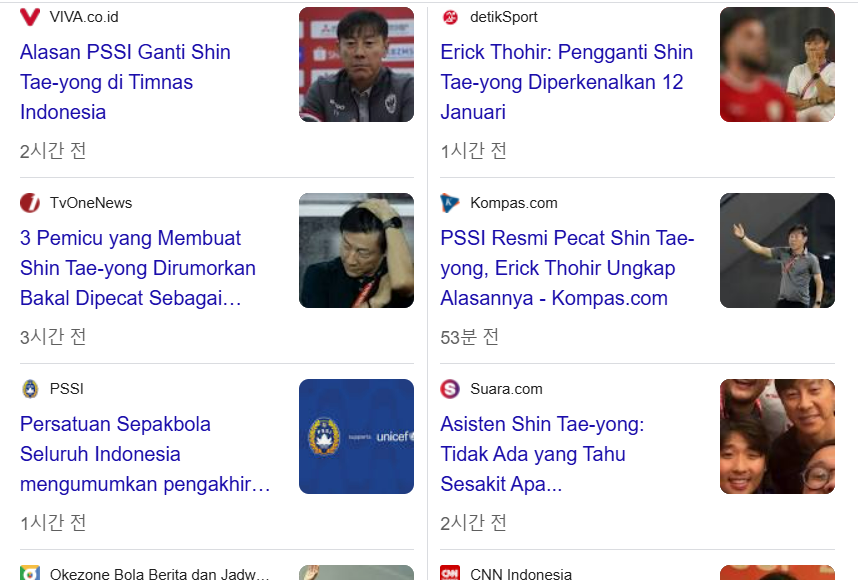Click the VIVA article coach press conference thumbnail

[356, 65]
